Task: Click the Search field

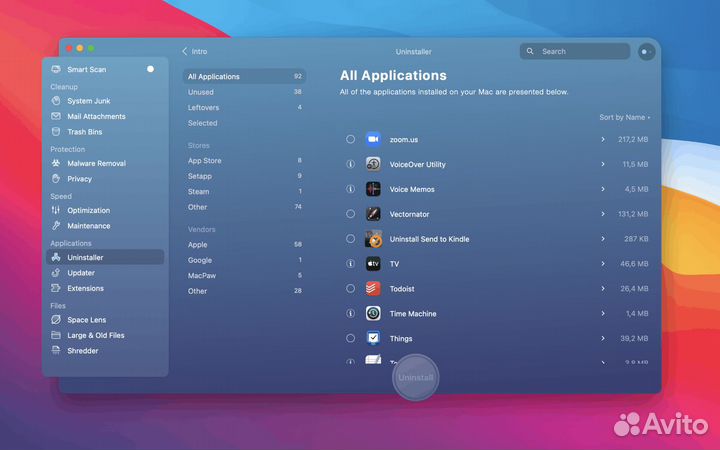Action: [x=575, y=51]
